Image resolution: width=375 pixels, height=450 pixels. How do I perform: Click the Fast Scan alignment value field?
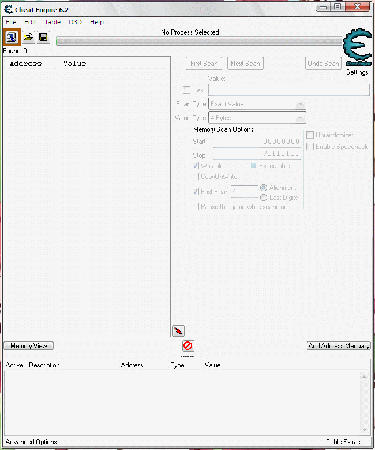[x=244, y=191]
